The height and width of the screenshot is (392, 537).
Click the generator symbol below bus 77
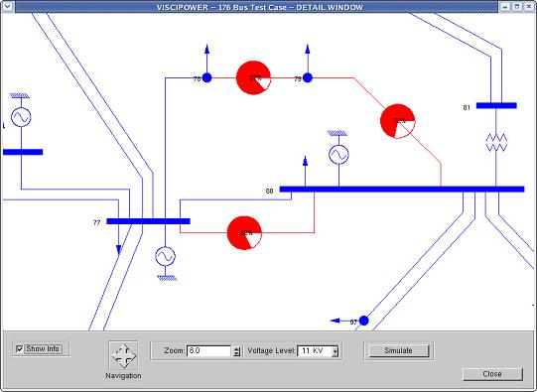(166, 256)
